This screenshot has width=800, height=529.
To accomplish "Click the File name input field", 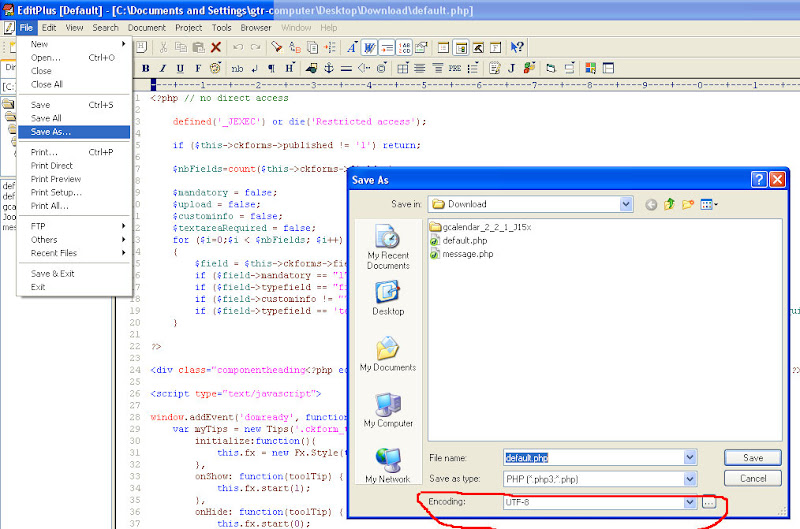I will click(x=594, y=458).
